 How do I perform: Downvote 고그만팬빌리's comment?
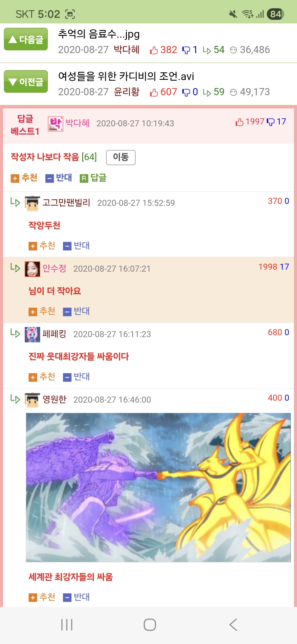pos(76,245)
